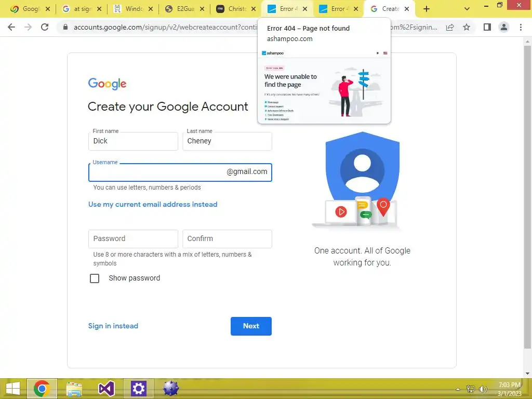
Task: Click the First name field
Action: [x=133, y=141]
